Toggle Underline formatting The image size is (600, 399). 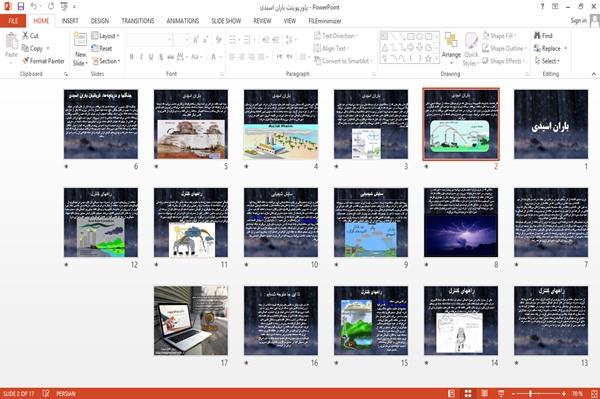(x=151, y=57)
